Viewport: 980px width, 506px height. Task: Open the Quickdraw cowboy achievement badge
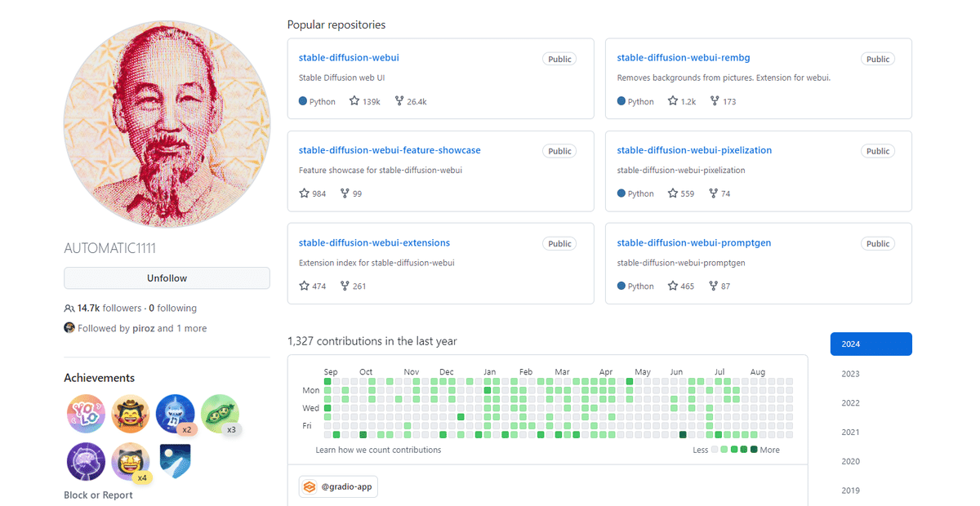point(131,414)
